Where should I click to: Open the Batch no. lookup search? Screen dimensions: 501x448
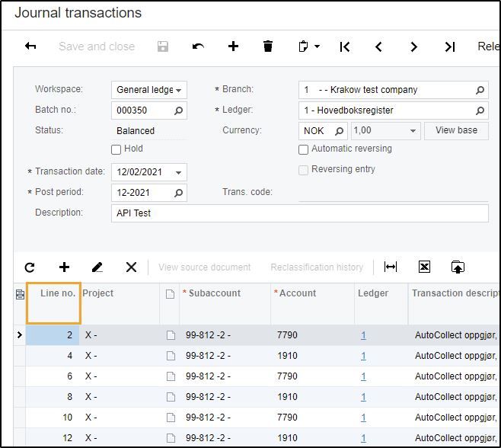coord(179,110)
